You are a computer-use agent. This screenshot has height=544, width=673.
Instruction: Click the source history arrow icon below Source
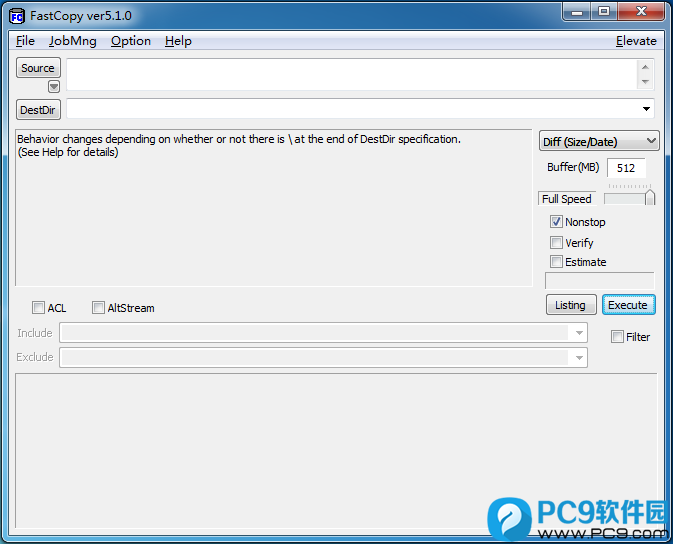[x=54, y=87]
